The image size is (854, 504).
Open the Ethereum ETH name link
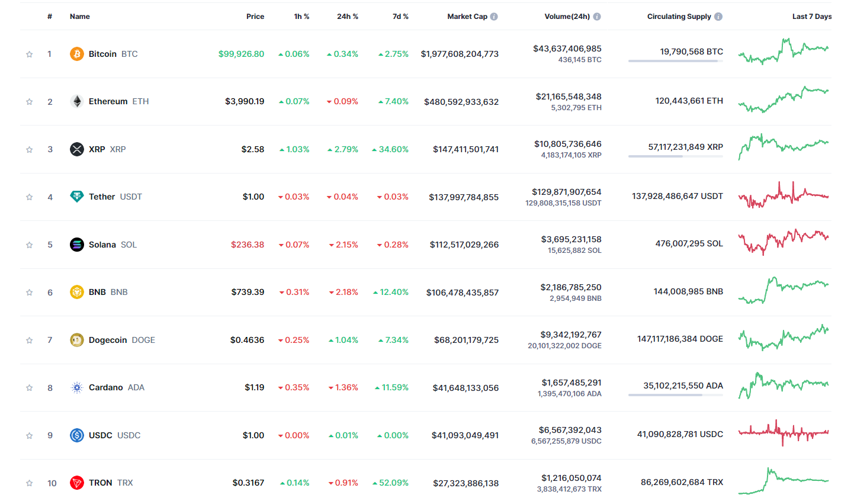(119, 101)
